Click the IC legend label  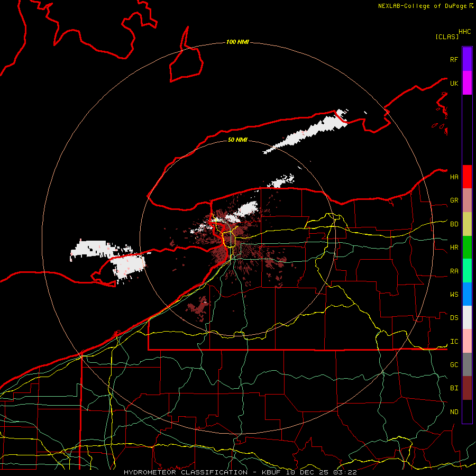454,342
